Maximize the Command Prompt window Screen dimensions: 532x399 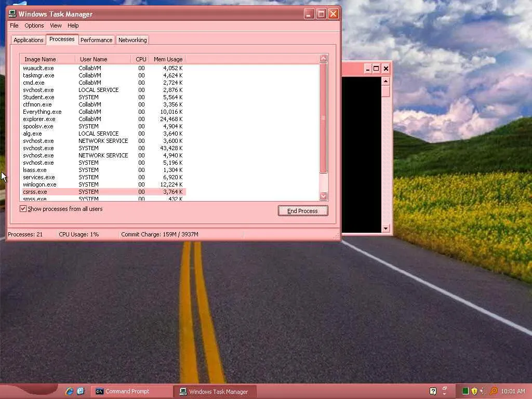[376, 69]
